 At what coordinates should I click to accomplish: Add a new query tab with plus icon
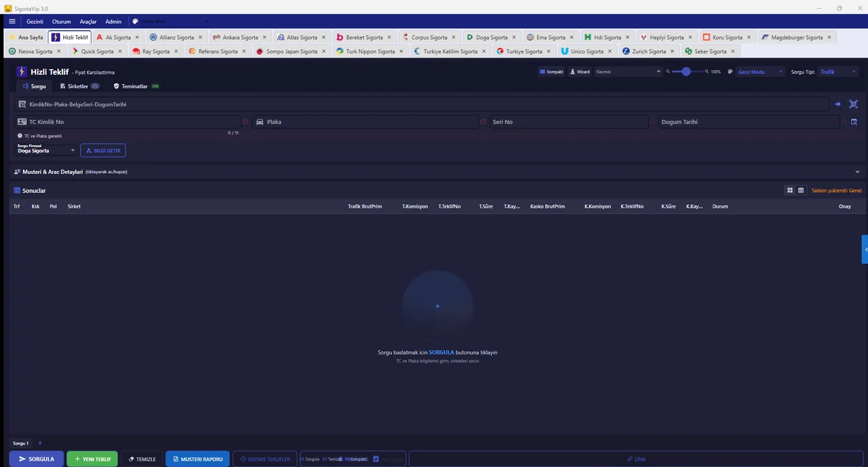point(40,443)
